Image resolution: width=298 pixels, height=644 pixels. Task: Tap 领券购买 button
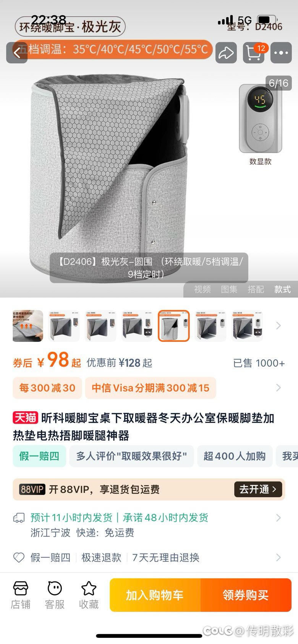(x=246, y=595)
